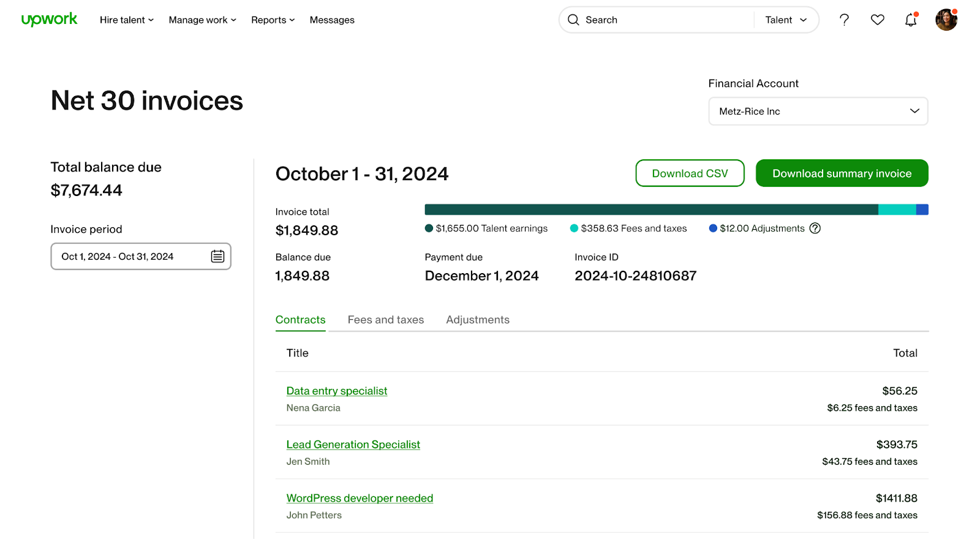
Task: Open the Talent search filter dropdown
Action: 786,20
